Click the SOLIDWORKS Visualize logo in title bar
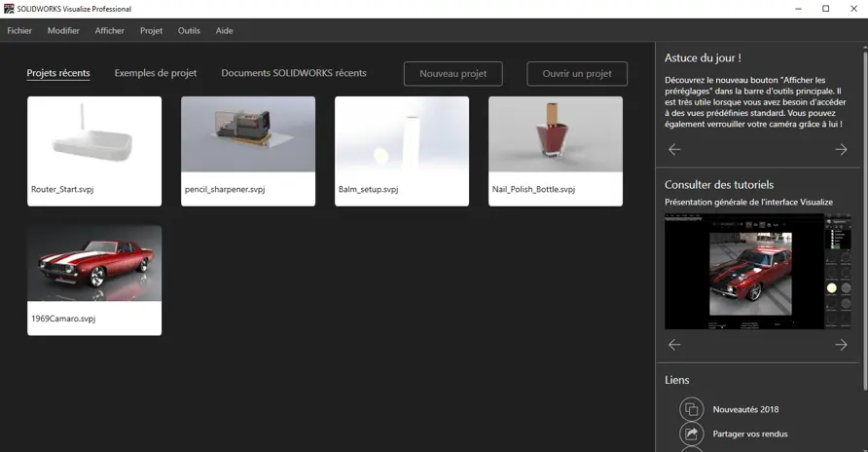The height and width of the screenshot is (452, 868). 9,9
